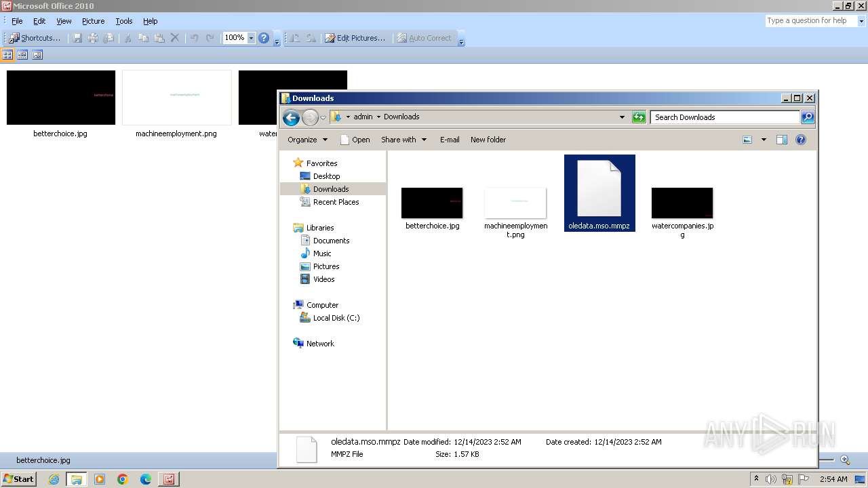The height and width of the screenshot is (488, 868).
Task: Click Back button in Downloads window
Action: point(291,118)
